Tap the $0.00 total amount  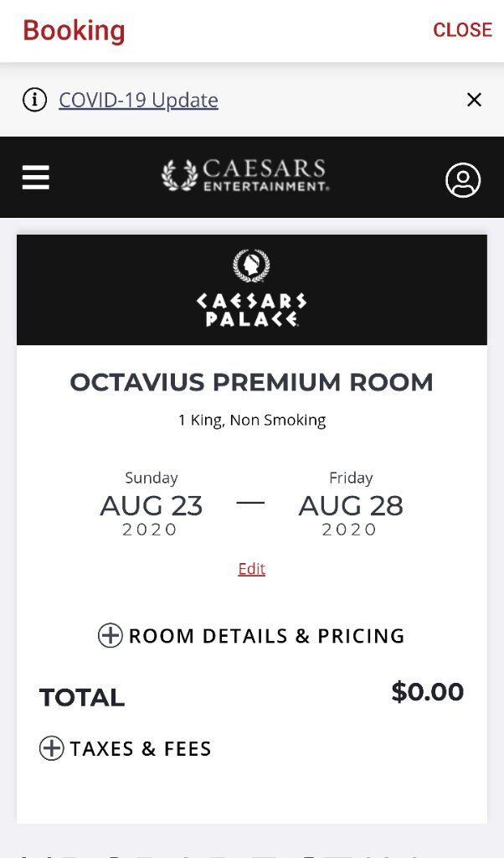(428, 691)
